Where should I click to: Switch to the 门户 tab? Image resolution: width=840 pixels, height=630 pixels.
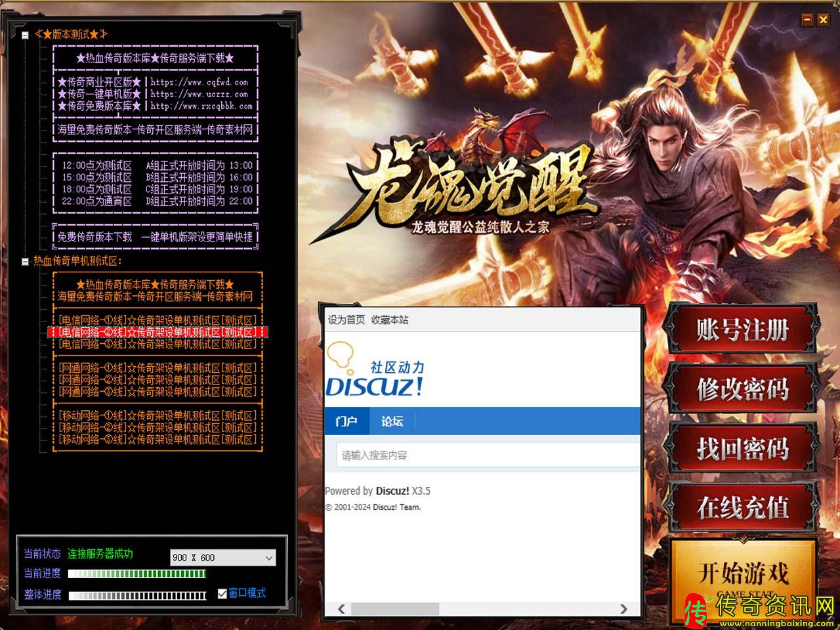[346, 421]
